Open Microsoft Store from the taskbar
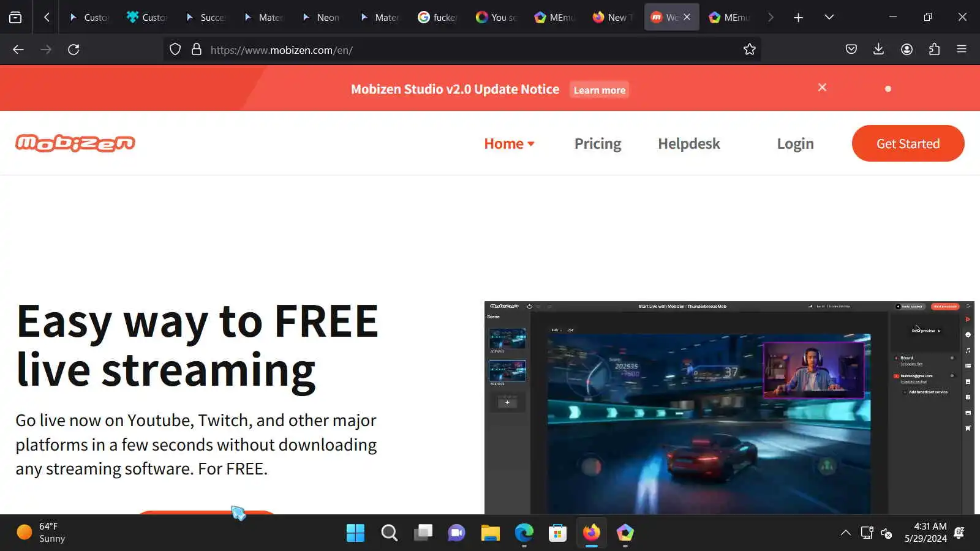 (x=557, y=533)
